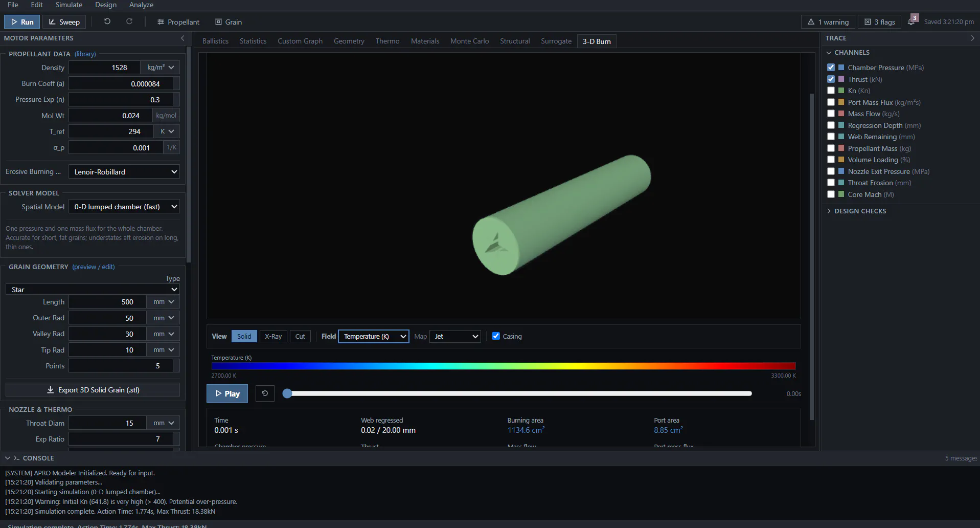Switch to the Monte Carlo tab
The height and width of the screenshot is (528, 980).
coord(469,41)
